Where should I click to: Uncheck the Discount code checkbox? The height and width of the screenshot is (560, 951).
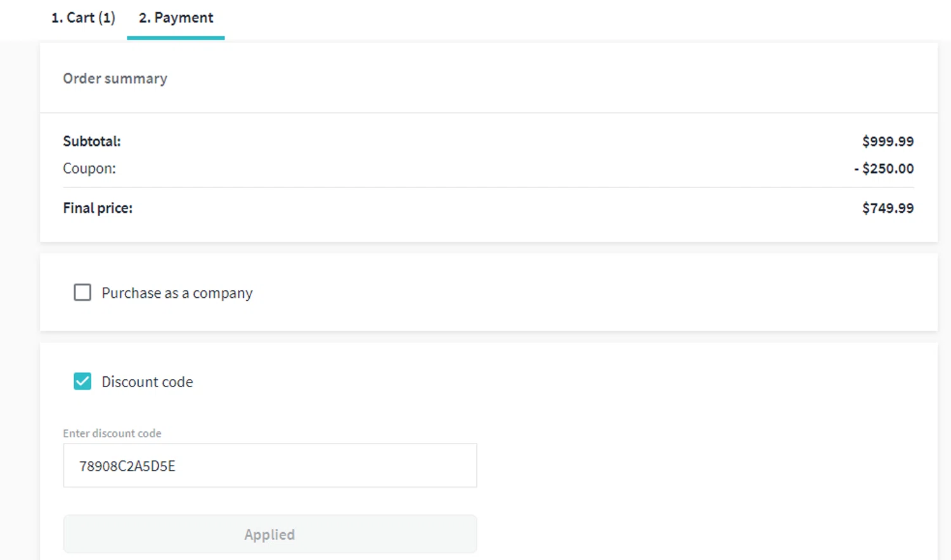(82, 381)
